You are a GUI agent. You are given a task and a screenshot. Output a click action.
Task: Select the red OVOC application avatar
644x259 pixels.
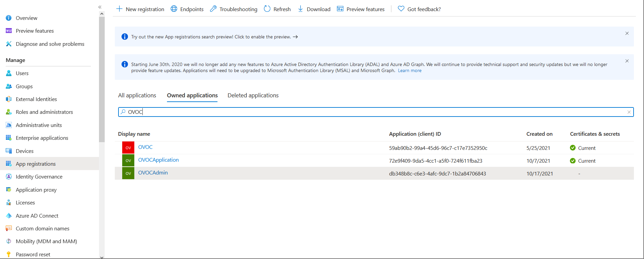(x=128, y=148)
